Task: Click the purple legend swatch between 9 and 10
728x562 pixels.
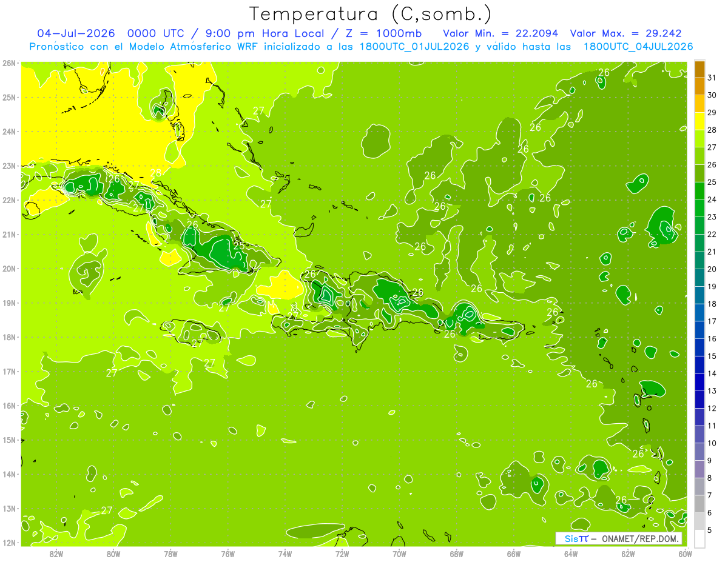Action: coord(699,452)
